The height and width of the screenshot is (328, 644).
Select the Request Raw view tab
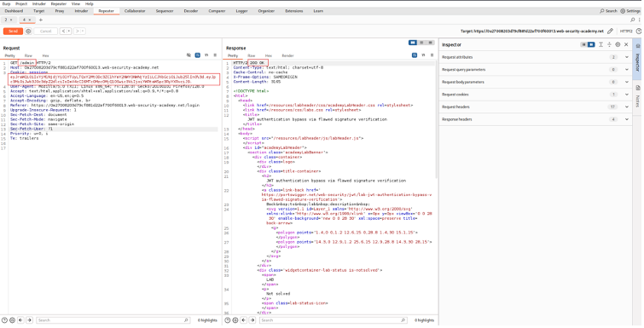[28, 55]
